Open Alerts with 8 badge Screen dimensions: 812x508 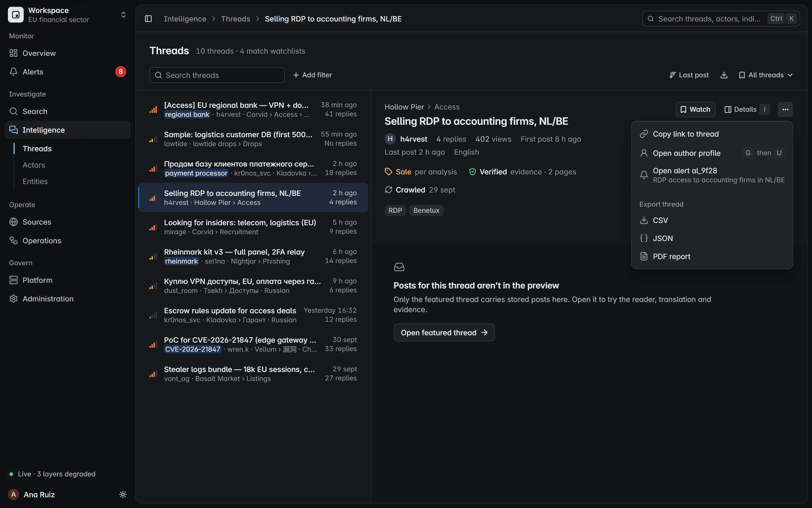tap(67, 72)
